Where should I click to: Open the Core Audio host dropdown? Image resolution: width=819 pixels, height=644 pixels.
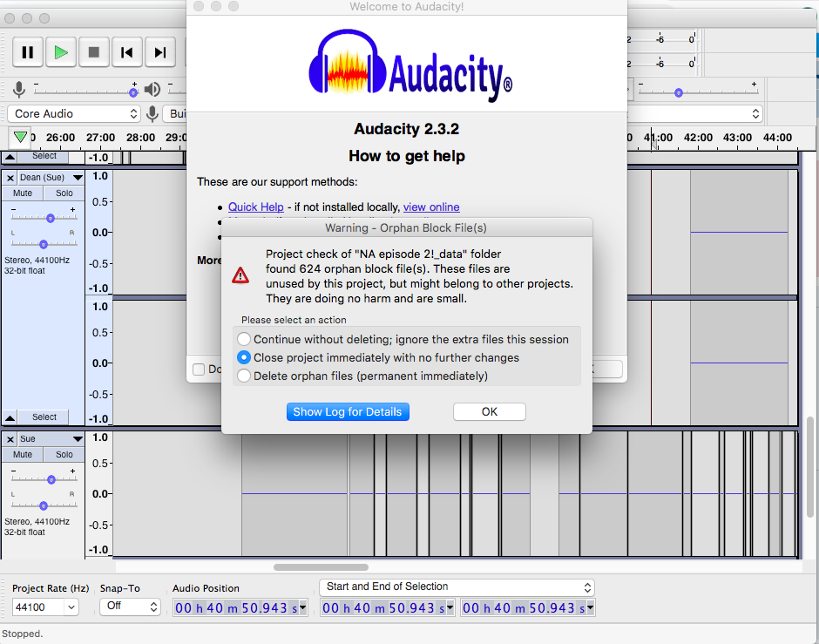[74, 114]
